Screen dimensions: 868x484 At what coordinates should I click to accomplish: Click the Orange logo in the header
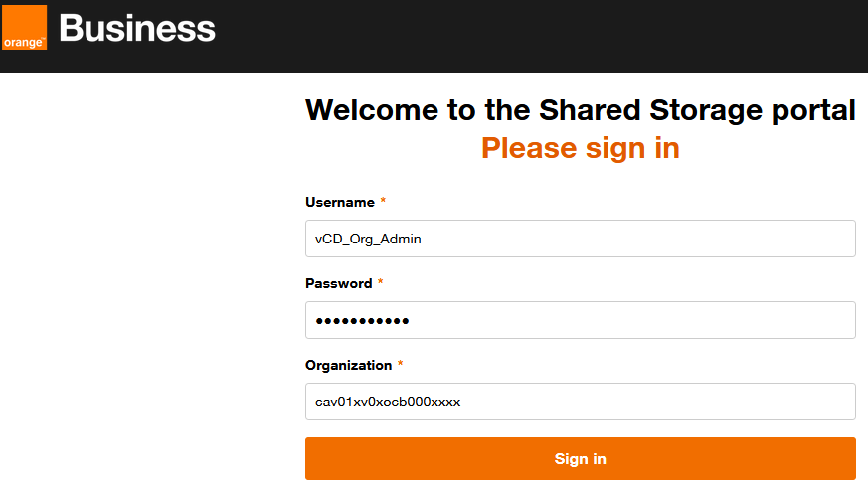(x=24, y=28)
